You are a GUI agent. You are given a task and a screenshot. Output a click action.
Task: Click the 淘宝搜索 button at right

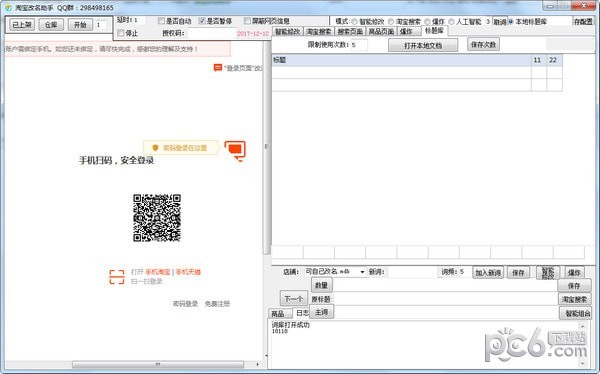[x=574, y=299]
